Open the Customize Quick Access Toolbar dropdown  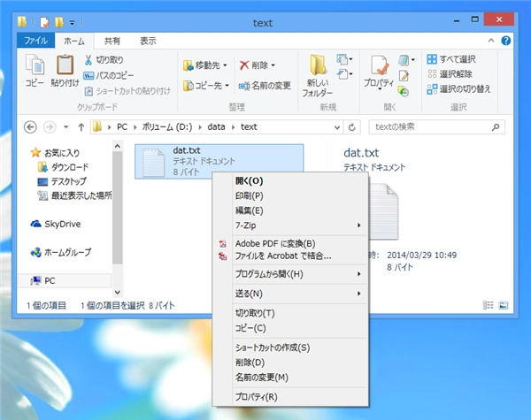[73, 23]
